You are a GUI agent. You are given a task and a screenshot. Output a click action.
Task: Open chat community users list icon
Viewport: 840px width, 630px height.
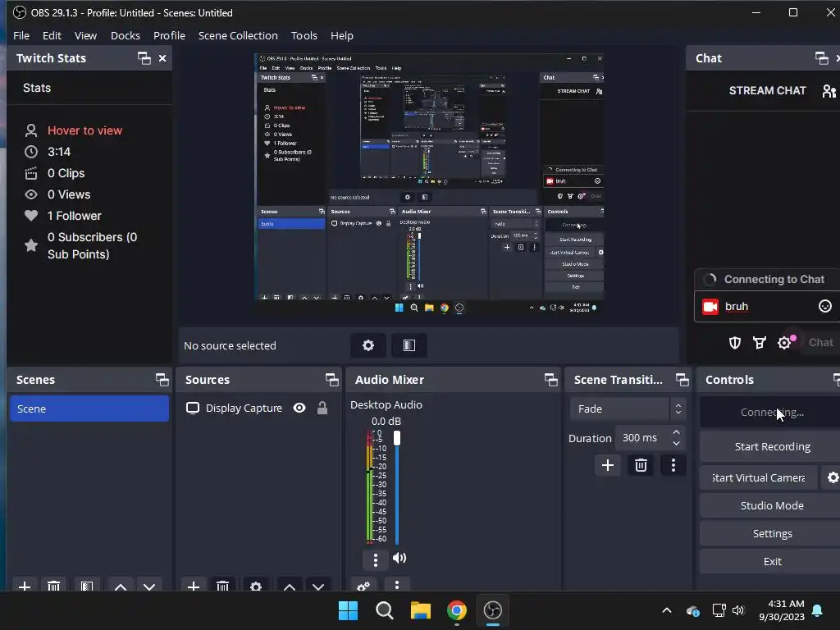pyautogui.click(x=829, y=91)
